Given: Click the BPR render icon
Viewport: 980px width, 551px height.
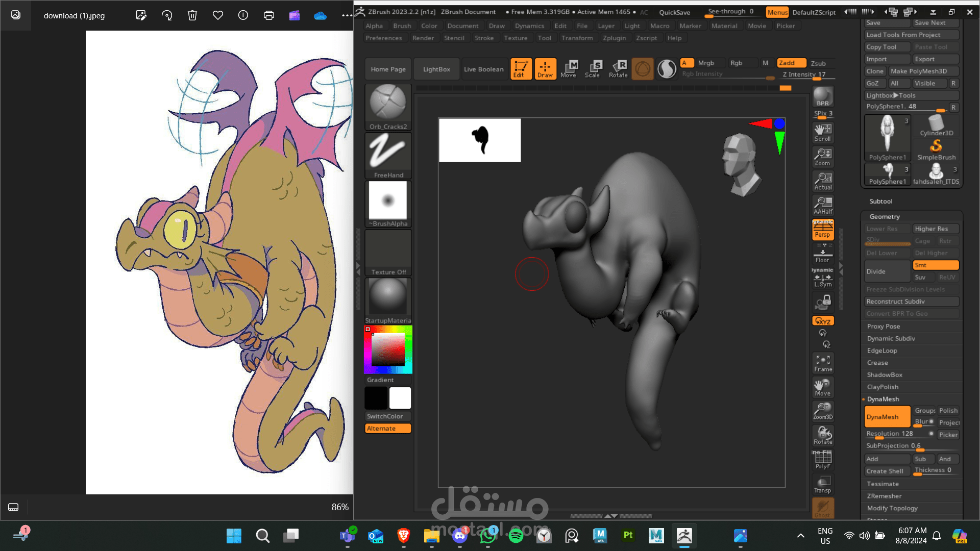Looking at the screenshot, I should pyautogui.click(x=822, y=97).
